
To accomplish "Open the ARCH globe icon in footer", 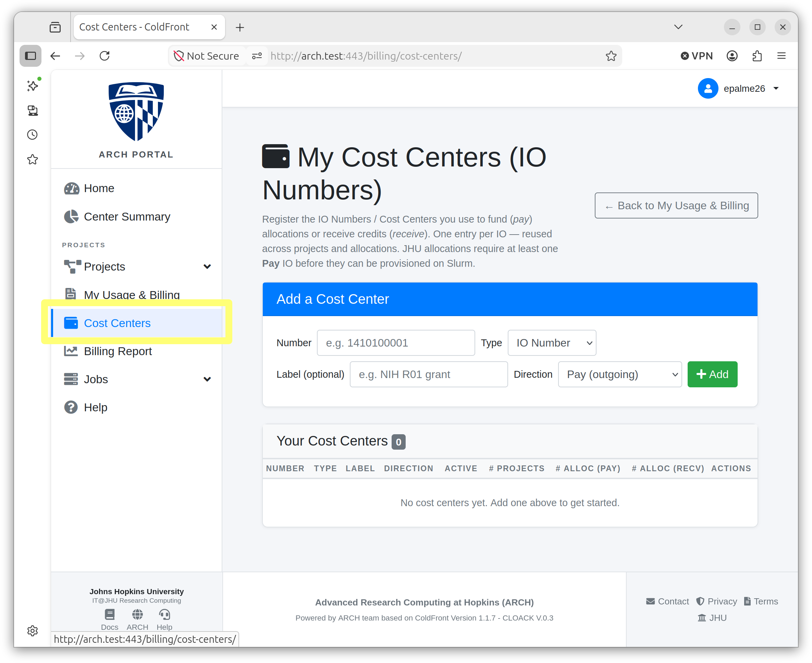I will (138, 614).
